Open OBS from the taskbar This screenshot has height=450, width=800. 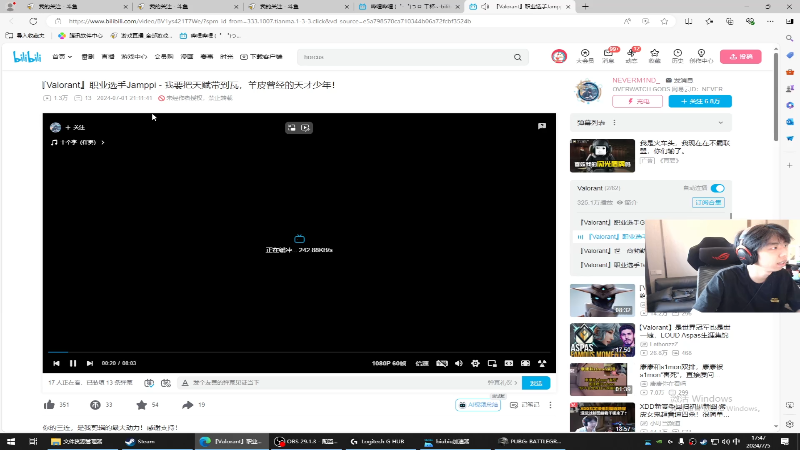click(x=305, y=441)
